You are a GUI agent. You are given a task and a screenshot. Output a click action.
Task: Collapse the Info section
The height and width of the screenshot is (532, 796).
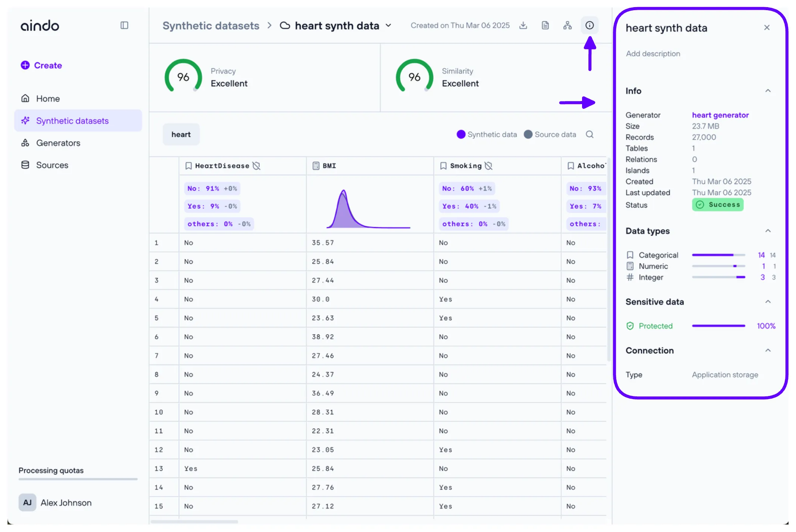coord(768,91)
